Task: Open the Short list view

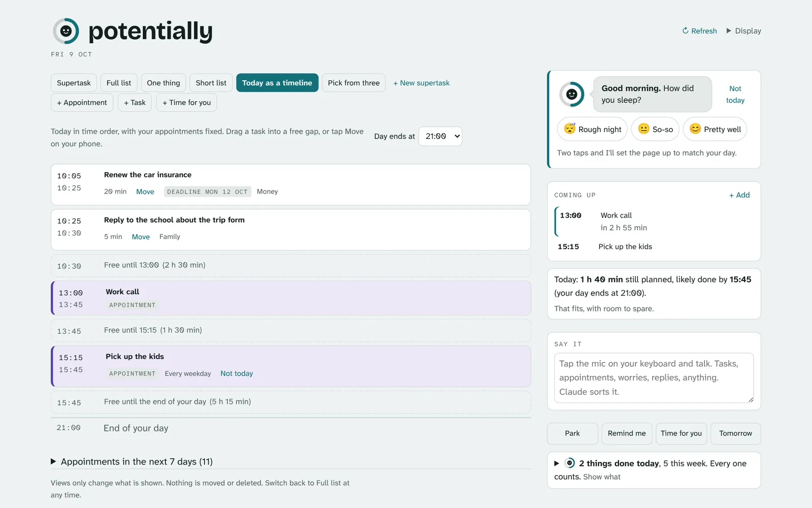Action: click(x=211, y=83)
